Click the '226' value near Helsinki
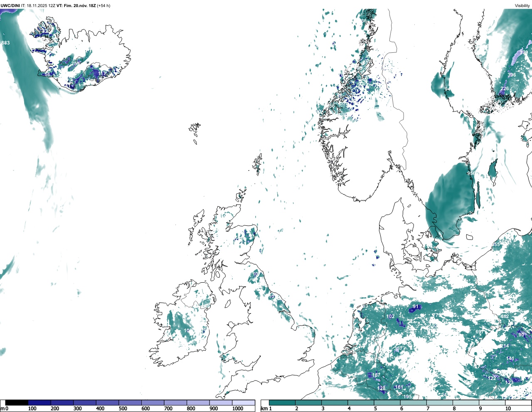Image resolution: width=532 pixels, height=412 pixels. [505, 89]
